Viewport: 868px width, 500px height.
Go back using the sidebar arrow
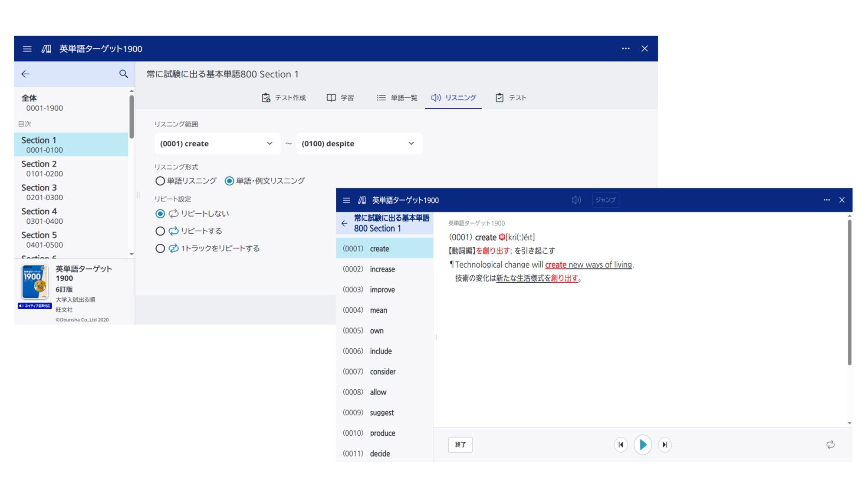tap(26, 74)
